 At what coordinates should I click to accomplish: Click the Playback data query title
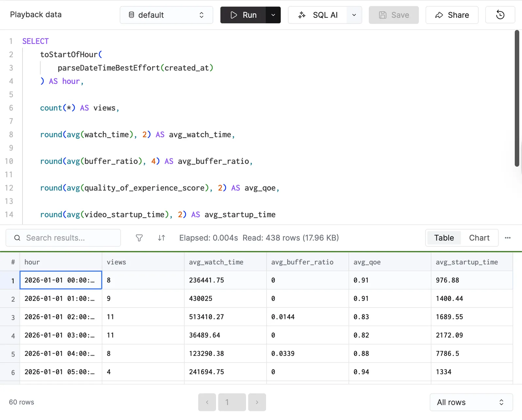(x=36, y=15)
